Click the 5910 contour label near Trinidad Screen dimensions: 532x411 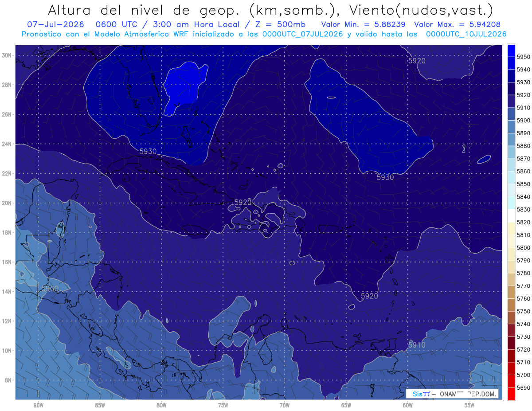(x=417, y=344)
